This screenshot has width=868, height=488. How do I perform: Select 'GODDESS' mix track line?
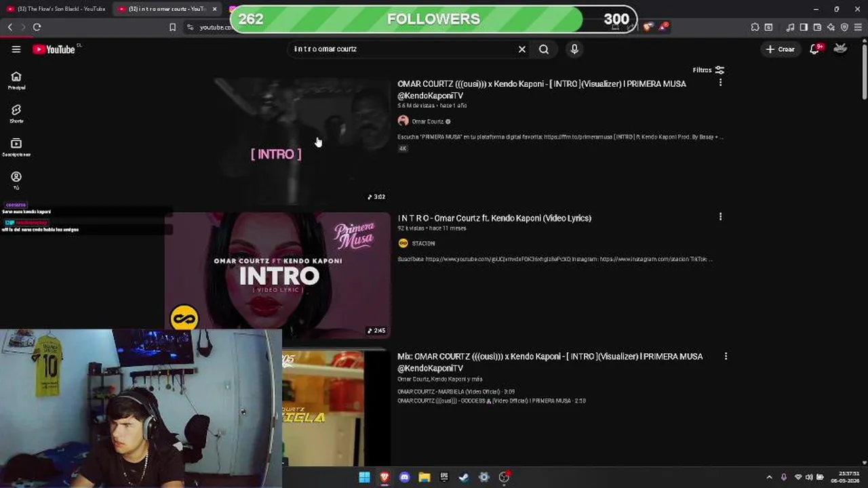click(x=492, y=401)
